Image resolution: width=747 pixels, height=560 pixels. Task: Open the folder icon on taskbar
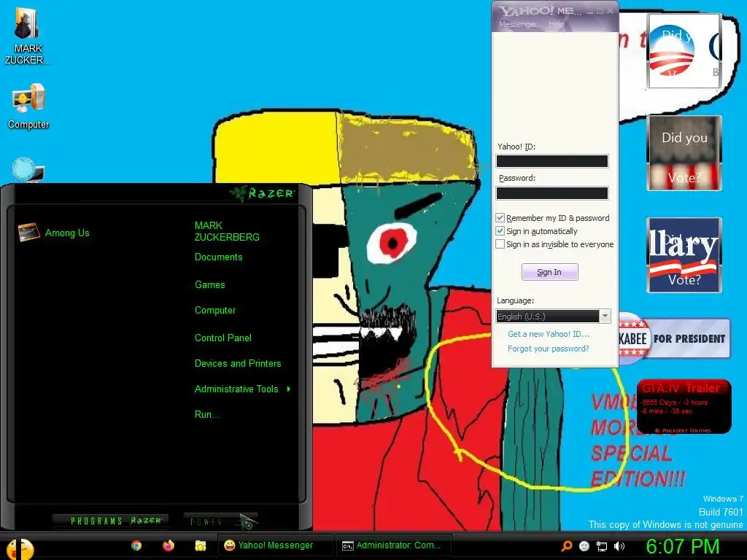point(200,545)
